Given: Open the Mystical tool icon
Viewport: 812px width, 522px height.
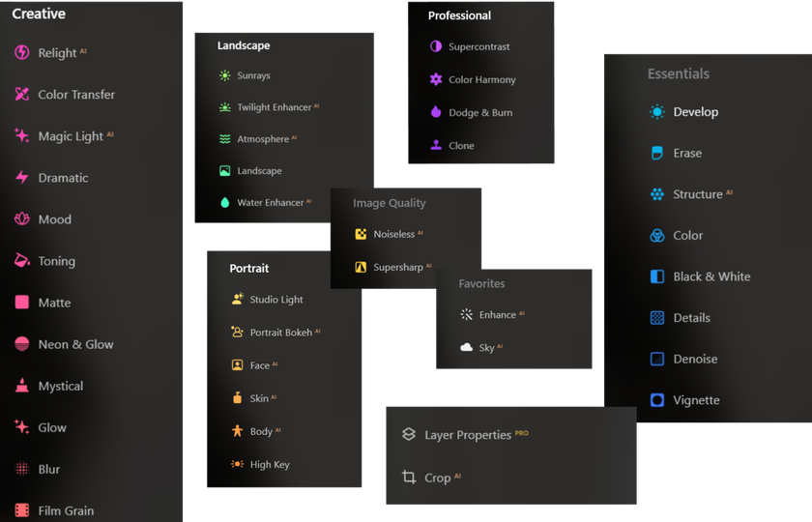Looking at the screenshot, I should pyautogui.click(x=21, y=386).
